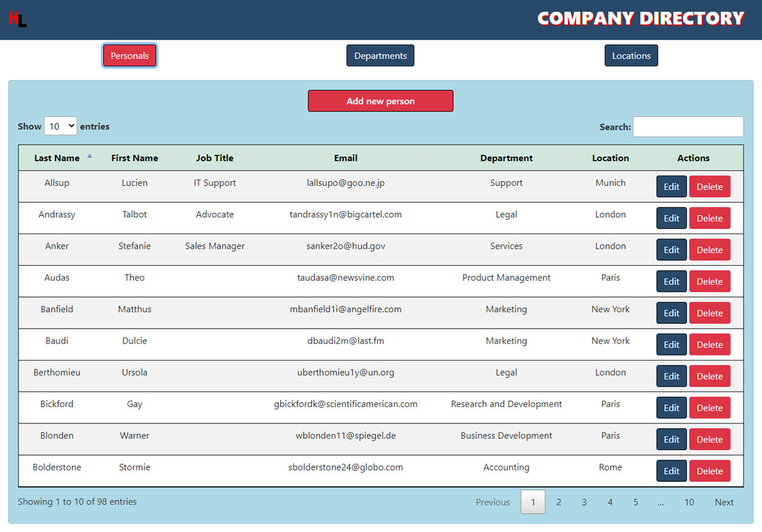762x532 pixels.
Task: Click the HL logo in header
Action: click(18, 19)
